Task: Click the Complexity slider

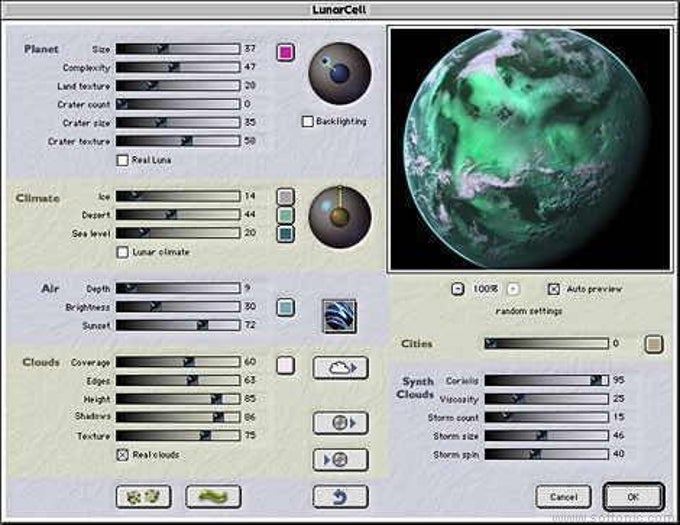Action: pos(178,67)
